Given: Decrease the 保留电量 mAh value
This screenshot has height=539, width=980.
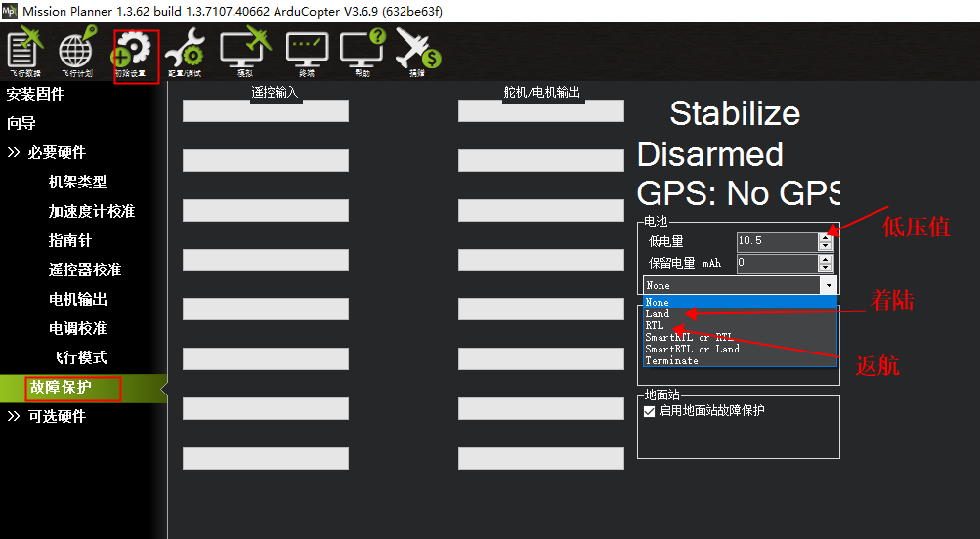Looking at the screenshot, I should click(826, 268).
